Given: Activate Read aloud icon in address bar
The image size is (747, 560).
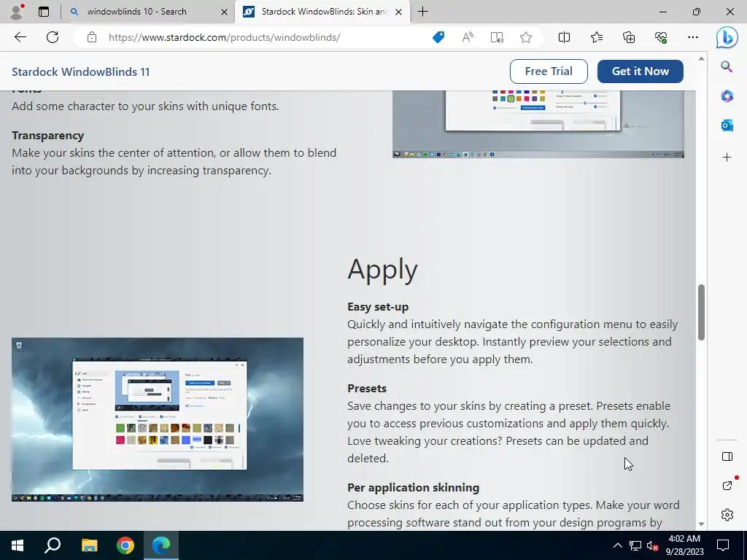Looking at the screenshot, I should pos(468,37).
